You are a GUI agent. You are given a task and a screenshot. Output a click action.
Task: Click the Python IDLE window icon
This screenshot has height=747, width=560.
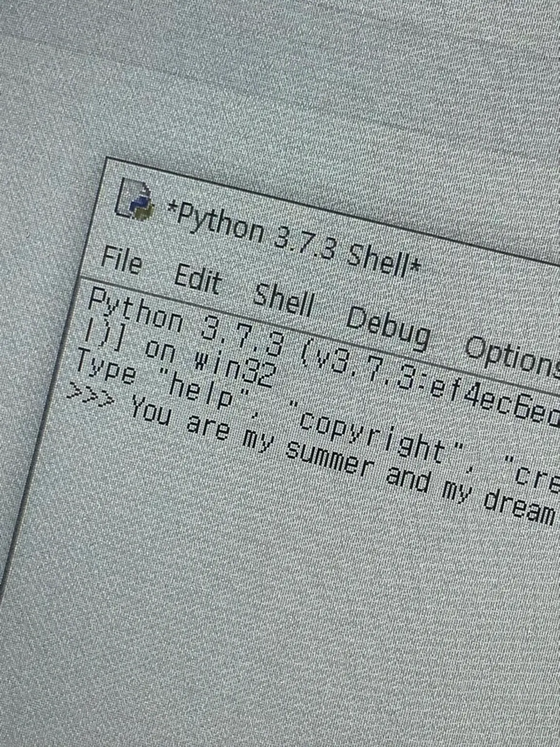pyautogui.click(x=134, y=199)
